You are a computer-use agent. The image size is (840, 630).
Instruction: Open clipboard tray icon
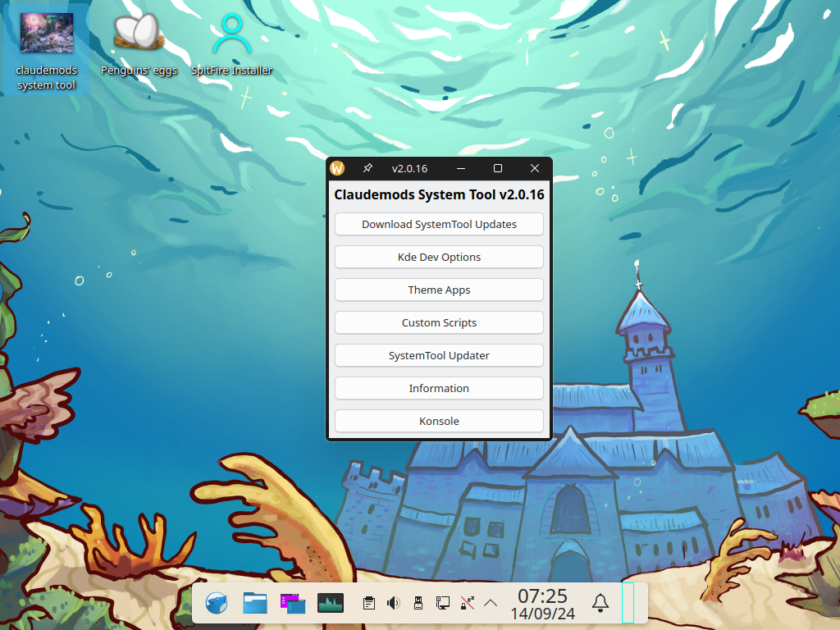click(x=368, y=603)
